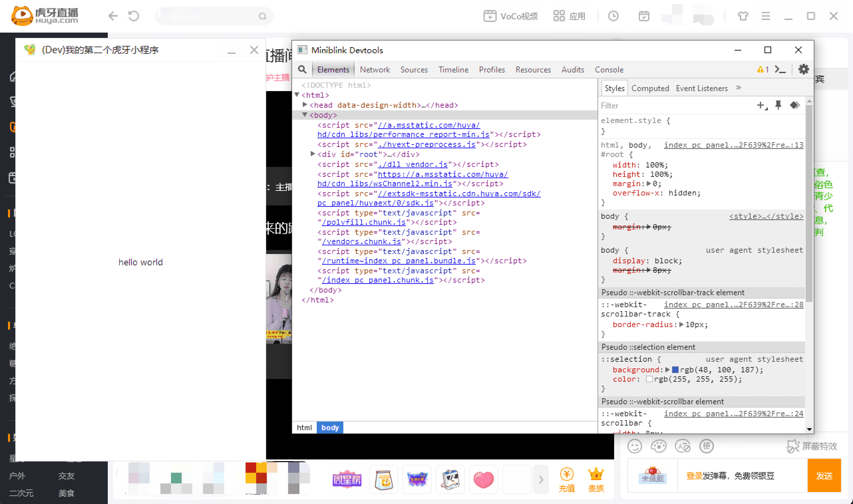Screen dimensions: 853x504
Task: Open the Computed styles tab
Action: tap(650, 88)
